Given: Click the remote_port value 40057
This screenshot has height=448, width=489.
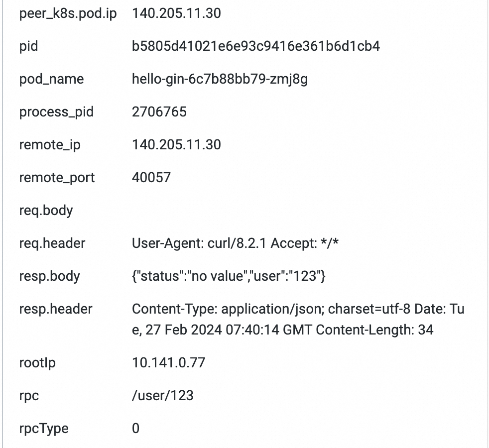Looking at the screenshot, I should click(151, 178).
